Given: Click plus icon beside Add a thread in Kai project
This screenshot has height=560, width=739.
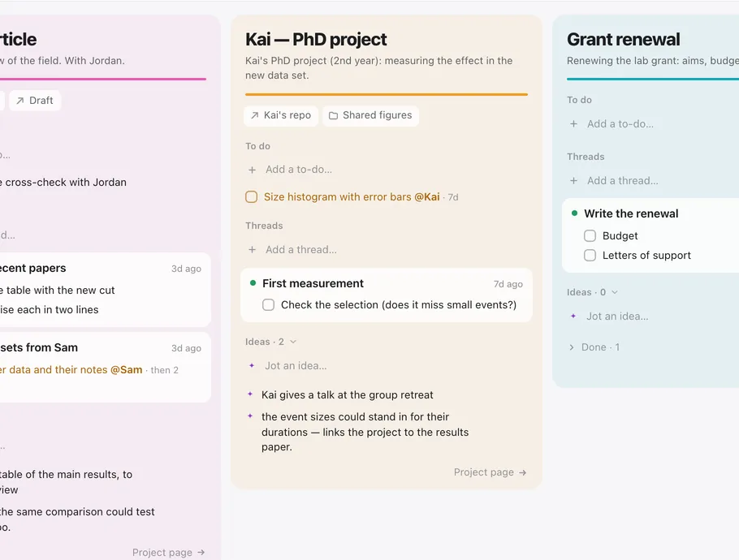Looking at the screenshot, I should pyautogui.click(x=252, y=250).
